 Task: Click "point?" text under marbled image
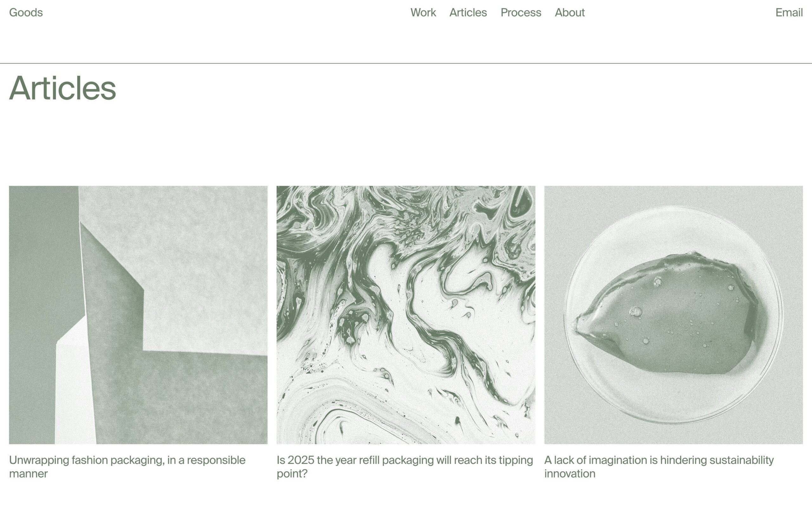point(292,473)
